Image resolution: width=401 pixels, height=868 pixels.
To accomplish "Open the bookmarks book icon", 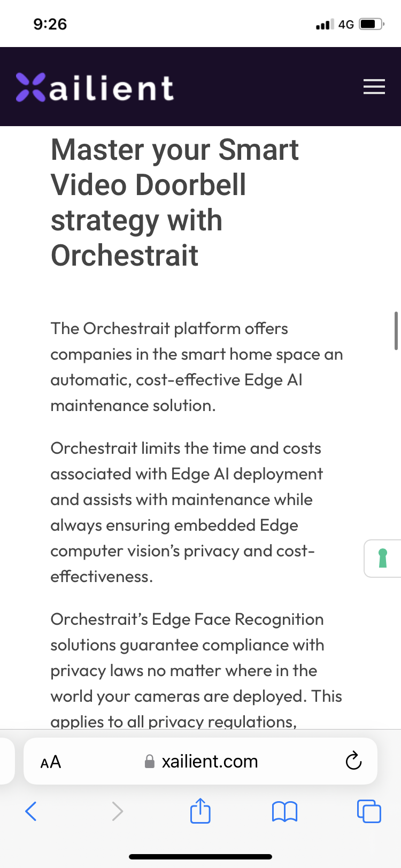I will [284, 811].
